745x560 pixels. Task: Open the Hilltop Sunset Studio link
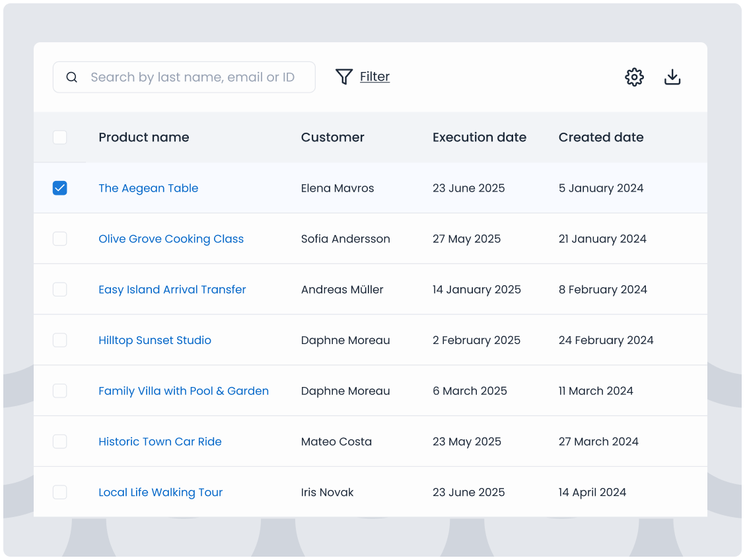pyautogui.click(x=155, y=340)
